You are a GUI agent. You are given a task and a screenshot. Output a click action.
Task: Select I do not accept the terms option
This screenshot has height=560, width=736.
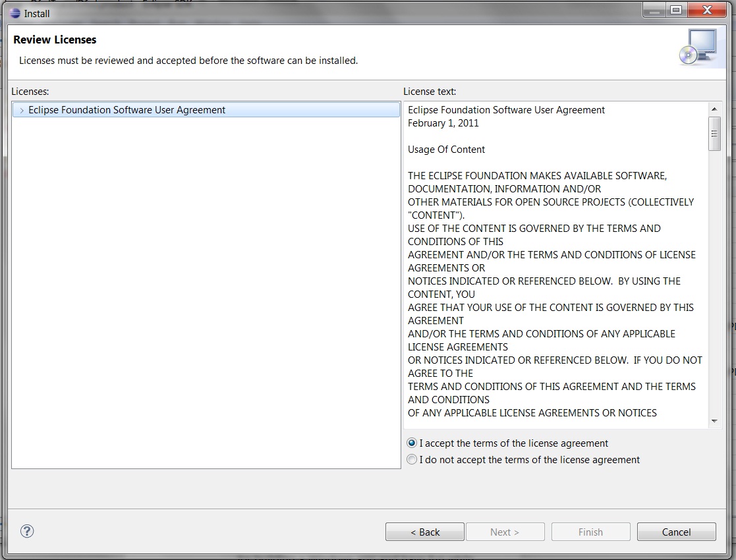click(x=412, y=460)
